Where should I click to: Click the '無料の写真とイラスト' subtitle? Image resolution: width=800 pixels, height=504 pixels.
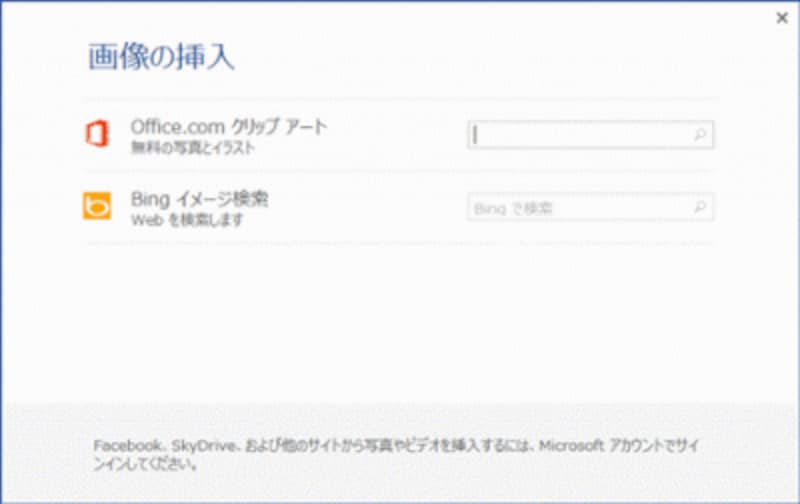click(x=193, y=148)
